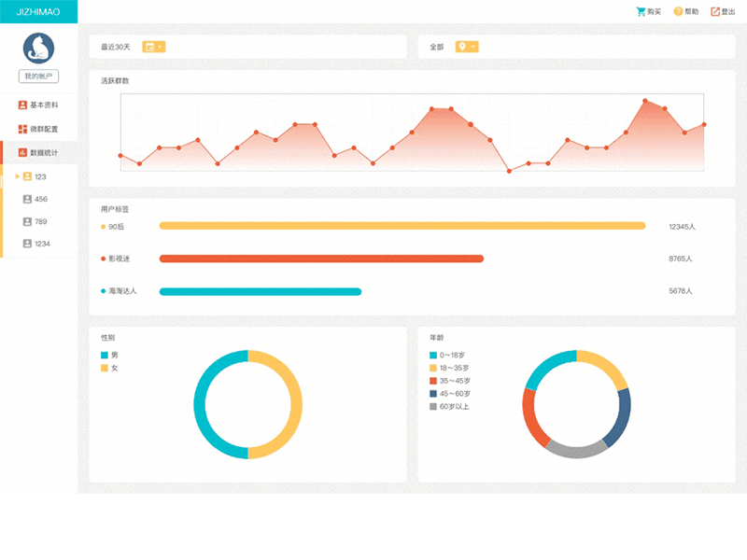Collapse the 数据统计 tree arrow at 123
747x560 pixels.
tap(17, 176)
